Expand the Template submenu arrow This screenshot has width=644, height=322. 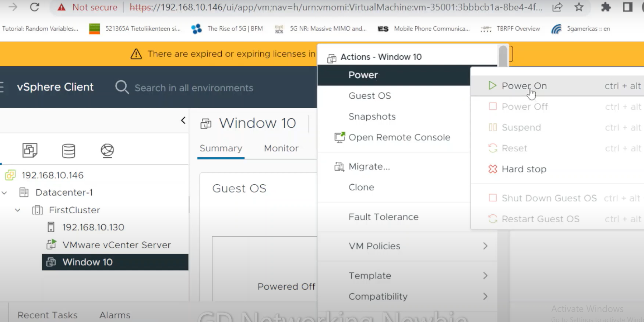click(485, 276)
